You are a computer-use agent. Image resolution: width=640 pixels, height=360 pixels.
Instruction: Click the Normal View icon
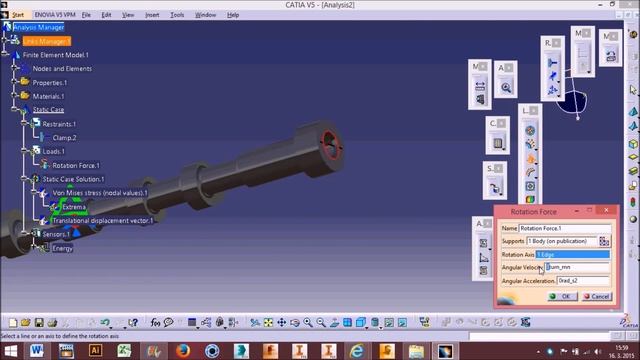tap(334, 323)
